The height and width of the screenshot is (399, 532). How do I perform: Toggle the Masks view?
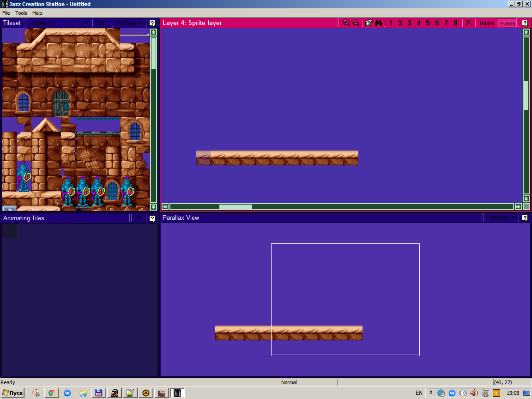[487, 23]
